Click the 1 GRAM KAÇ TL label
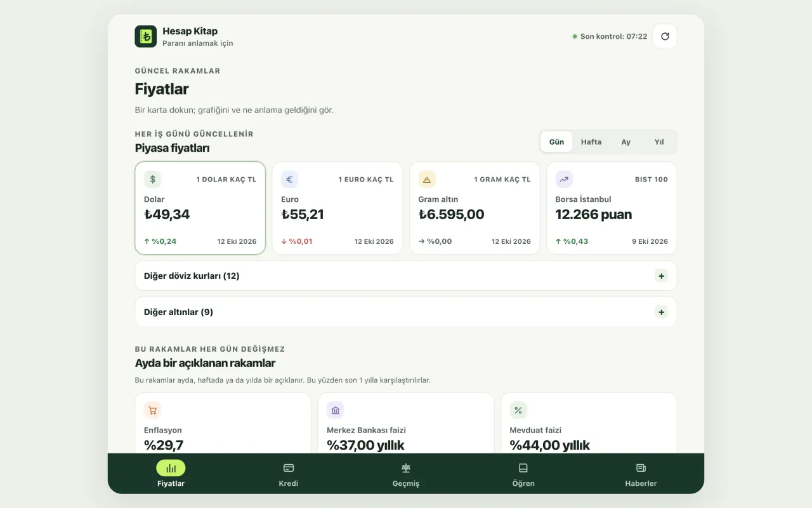812x508 pixels. 502,179
